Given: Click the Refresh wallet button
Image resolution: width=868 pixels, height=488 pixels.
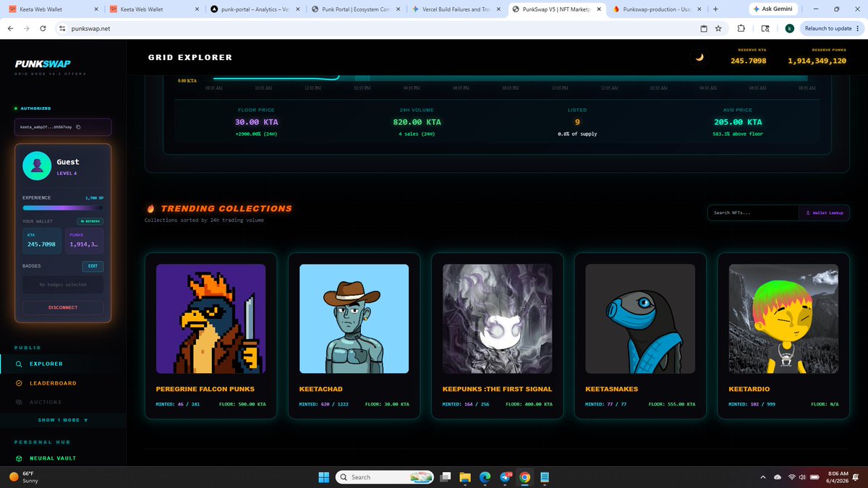Looking at the screenshot, I should pos(90,221).
